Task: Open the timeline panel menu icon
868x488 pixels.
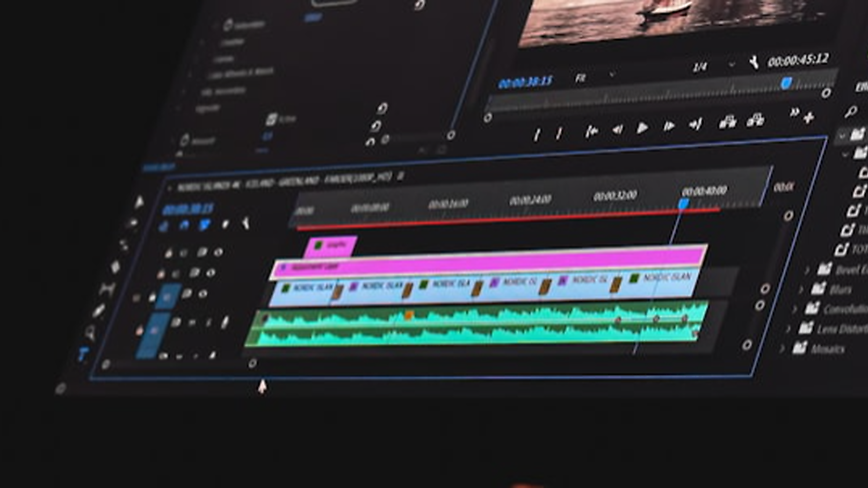Action: point(401,176)
